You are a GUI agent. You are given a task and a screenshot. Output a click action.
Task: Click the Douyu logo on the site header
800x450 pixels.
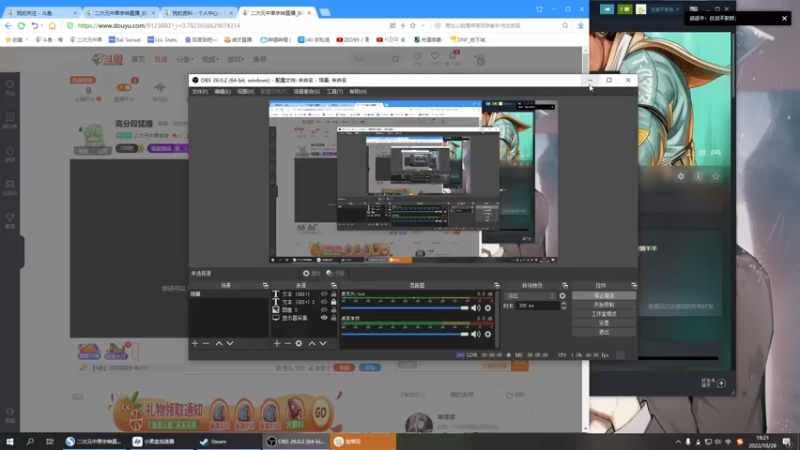(x=107, y=60)
